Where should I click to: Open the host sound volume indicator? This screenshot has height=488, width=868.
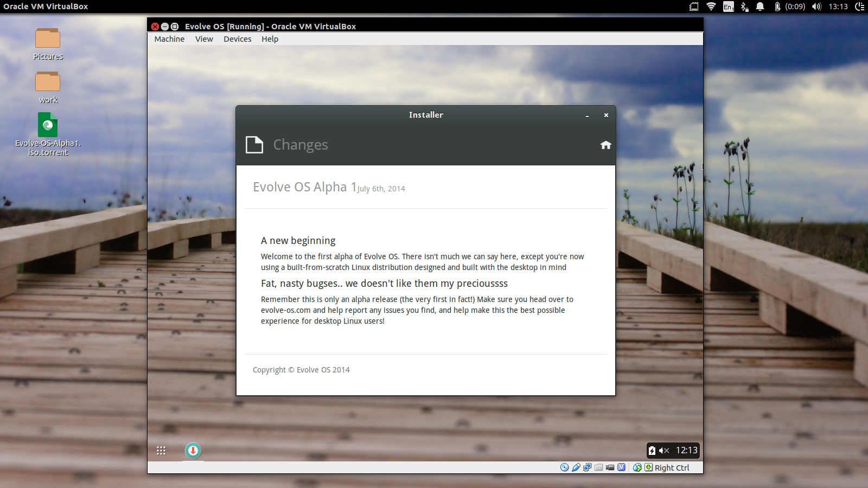(816, 7)
